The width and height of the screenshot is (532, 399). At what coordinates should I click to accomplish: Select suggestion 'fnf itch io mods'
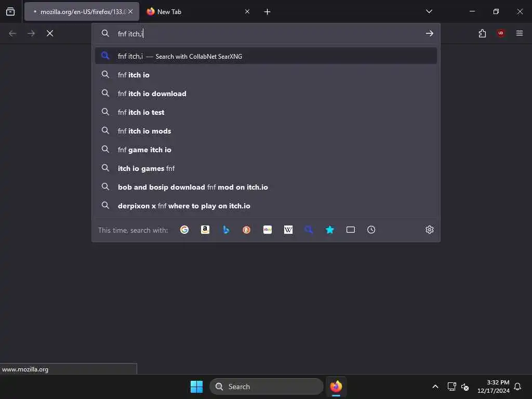coord(265,130)
